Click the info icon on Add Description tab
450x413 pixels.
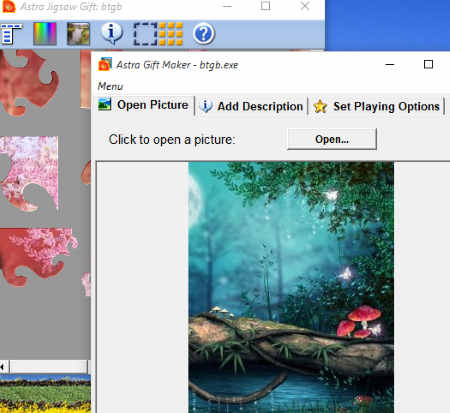206,106
